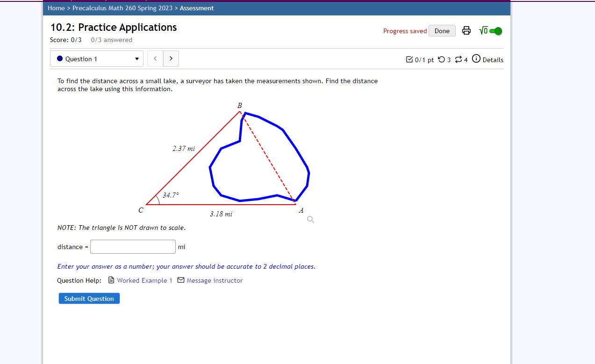The height and width of the screenshot is (364, 595).
Task: Click the blue status dot beside Question 1
Action: pos(59,58)
